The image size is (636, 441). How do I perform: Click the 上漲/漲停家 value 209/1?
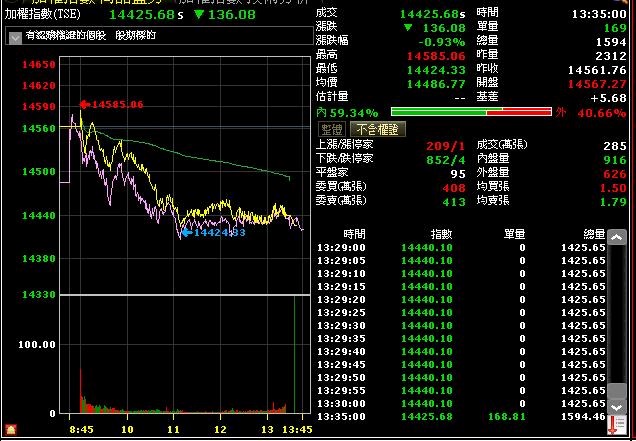pos(445,146)
